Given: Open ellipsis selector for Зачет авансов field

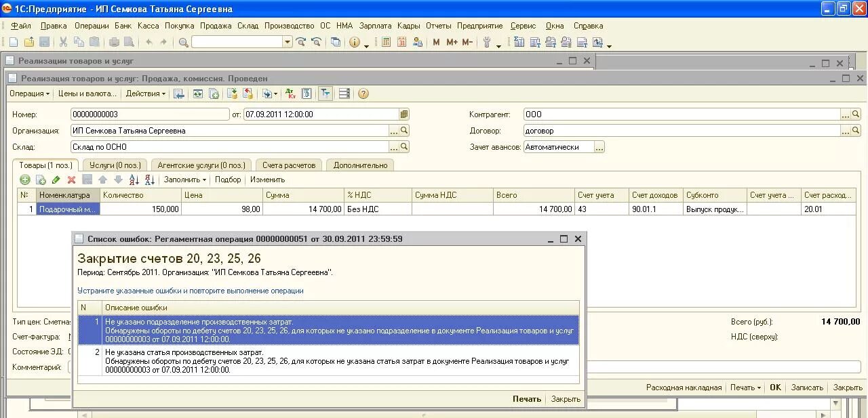Looking at the screenshot, I should 599,147.
